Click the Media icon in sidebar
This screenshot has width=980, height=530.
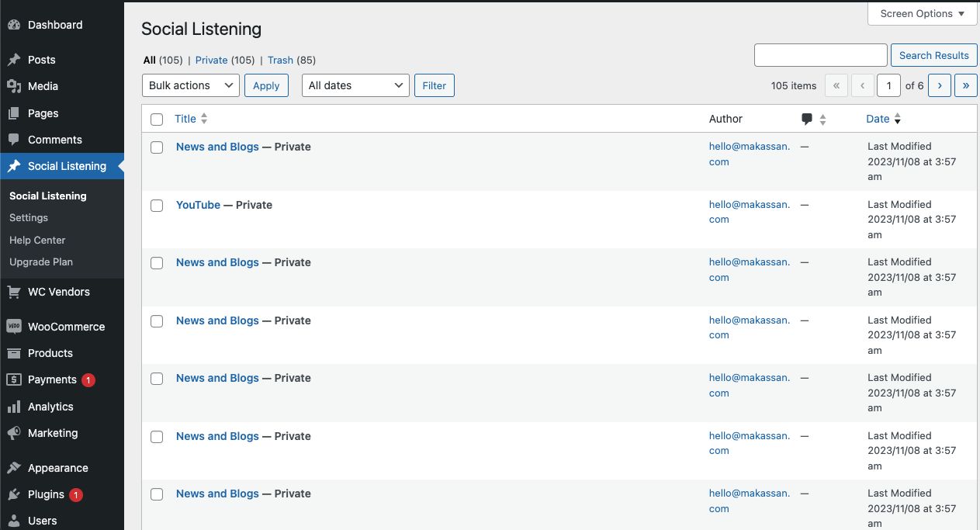(14, 86)
